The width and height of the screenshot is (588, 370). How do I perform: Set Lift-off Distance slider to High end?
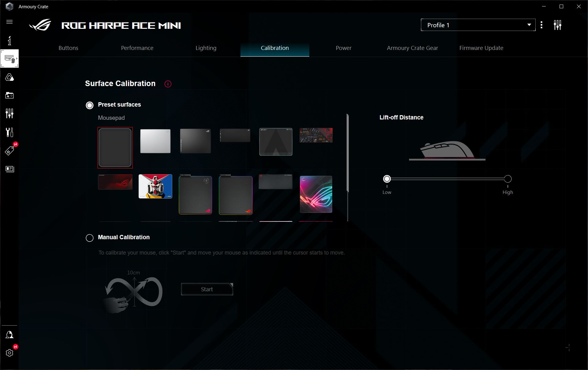point(508,179)
